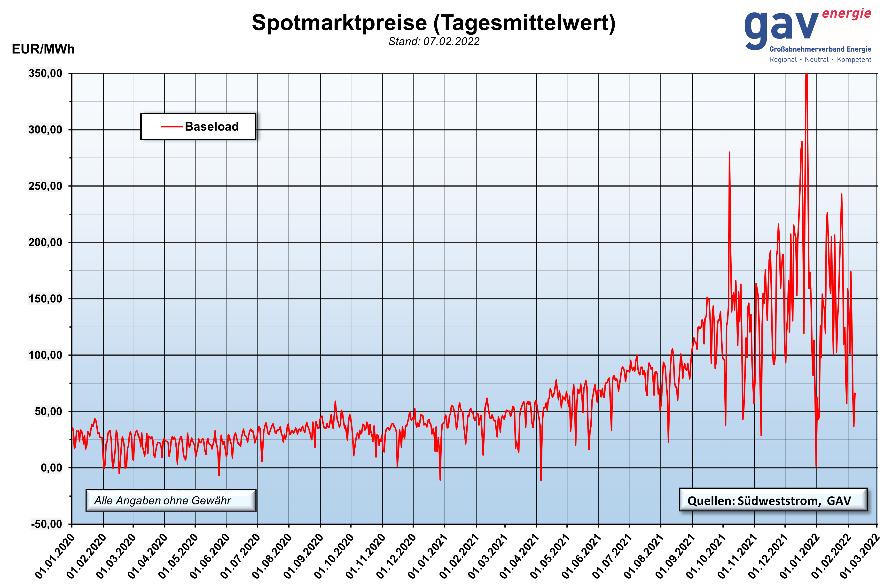Select the 'Alle Angaben ohne Gewähr' text box
Screen dimensions: 892x588
[x=171, y=501]
